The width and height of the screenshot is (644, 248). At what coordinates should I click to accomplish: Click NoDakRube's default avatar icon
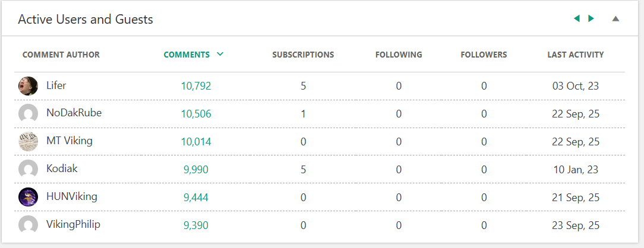click(x=29, y=114)
